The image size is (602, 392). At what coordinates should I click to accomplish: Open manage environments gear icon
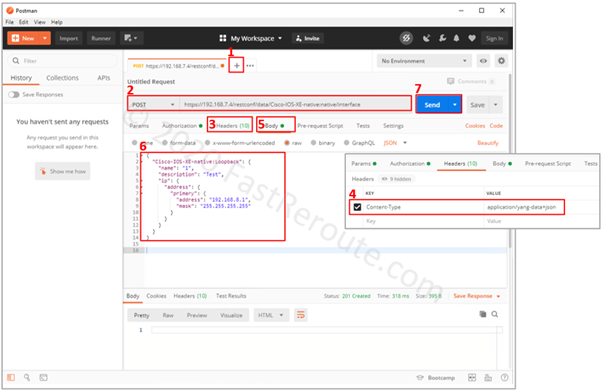coord(501,61)
